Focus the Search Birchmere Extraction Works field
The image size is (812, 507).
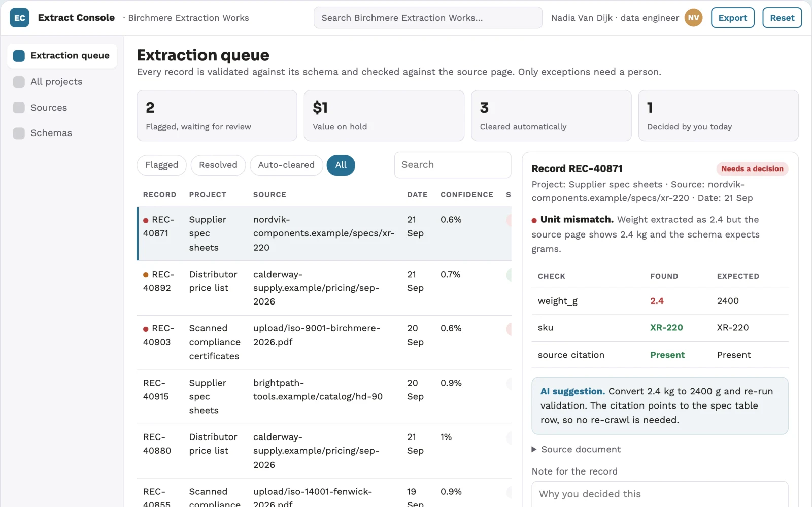pyautogui.click(x=428, y=18)
